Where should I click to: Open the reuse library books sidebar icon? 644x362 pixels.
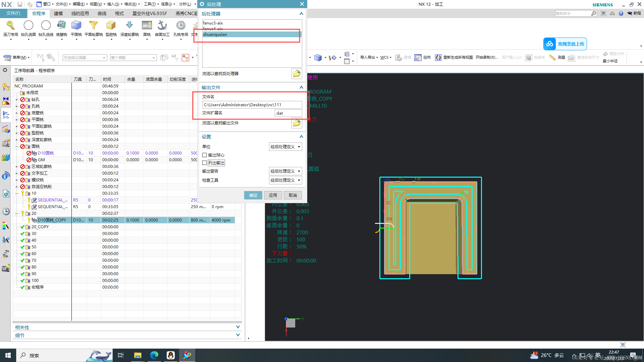point(6,157)
